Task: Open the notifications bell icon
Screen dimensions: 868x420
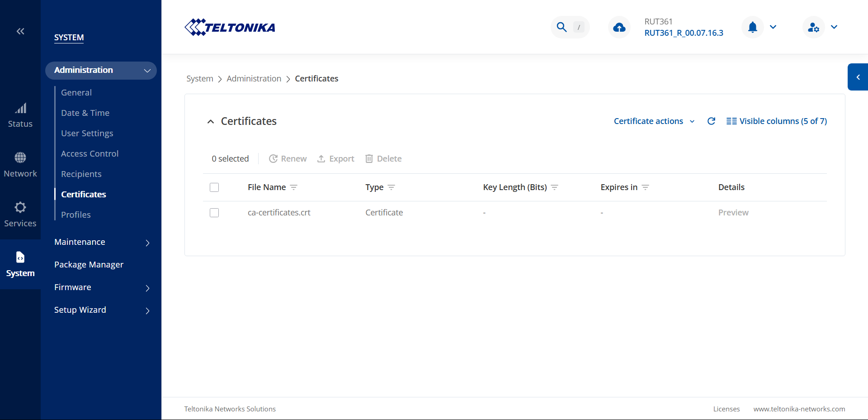Action: tap(752, 27)
